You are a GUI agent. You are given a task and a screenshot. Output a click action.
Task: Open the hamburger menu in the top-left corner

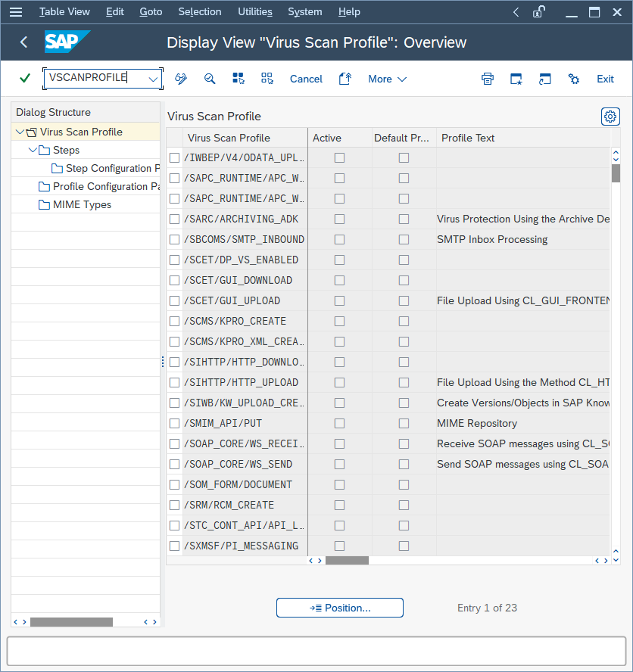coord(16,11)
